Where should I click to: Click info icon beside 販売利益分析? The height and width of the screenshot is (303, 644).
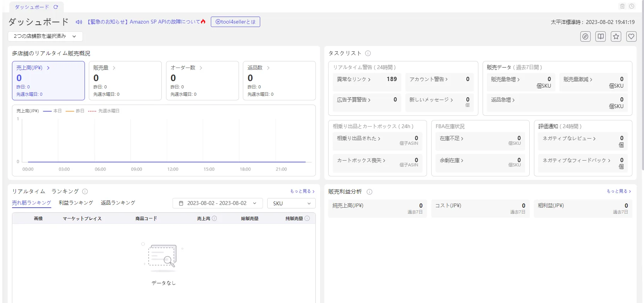point(369,192)
